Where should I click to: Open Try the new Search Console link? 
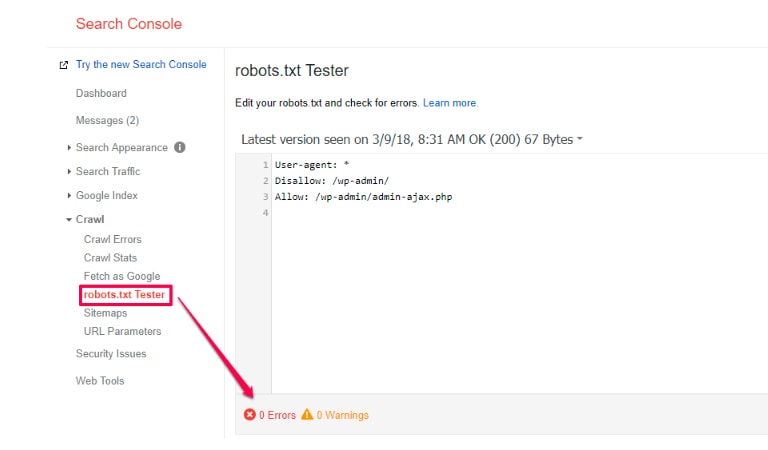pyautogui.click(x=141, y=65)
